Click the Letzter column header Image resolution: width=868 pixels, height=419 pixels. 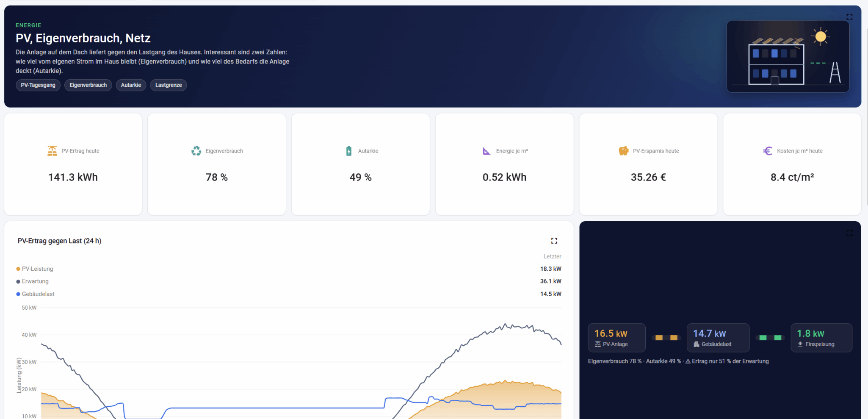click(552, 256)
